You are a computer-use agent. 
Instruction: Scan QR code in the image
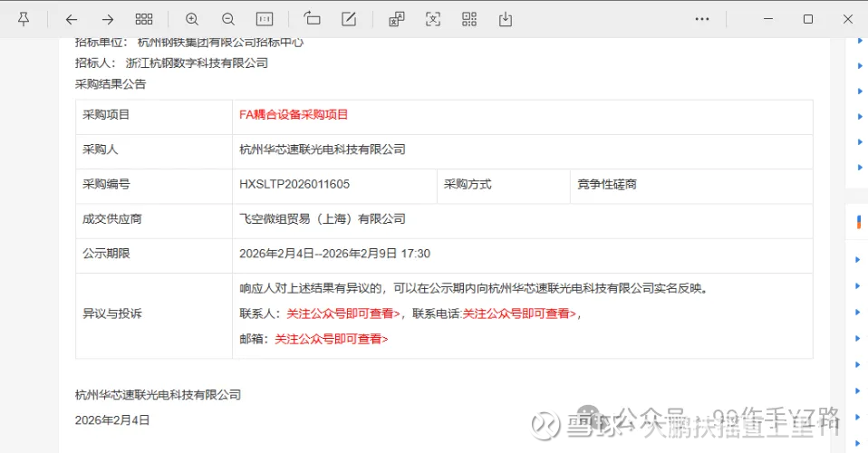tap(469, 19)
